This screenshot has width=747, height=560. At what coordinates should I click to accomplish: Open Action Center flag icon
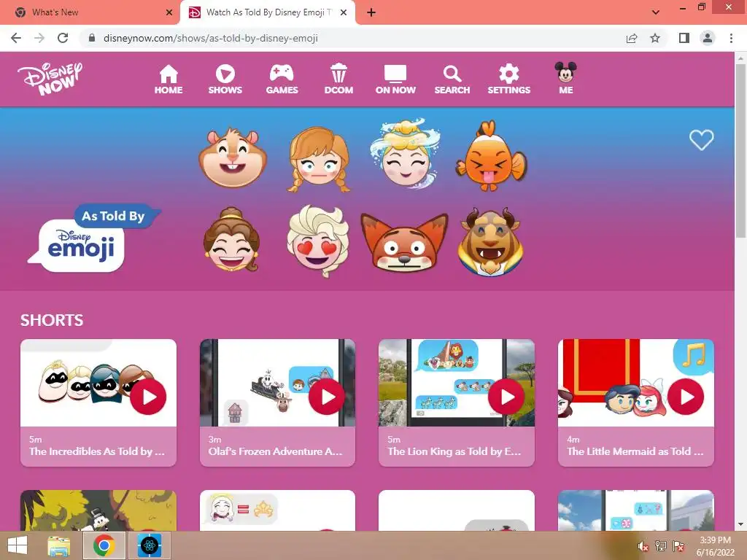point(678,547)
